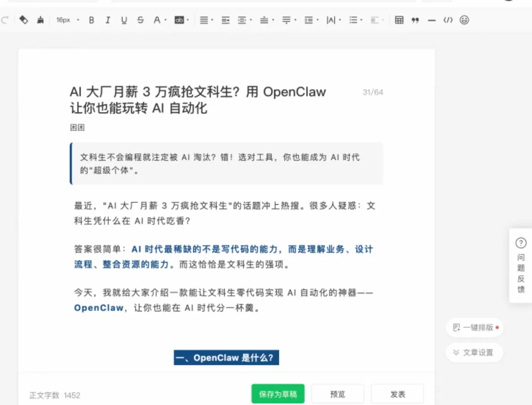Click the spacing before paragraph icon
Viewport: 532px width, 405px height.
[x=264, y=20]
